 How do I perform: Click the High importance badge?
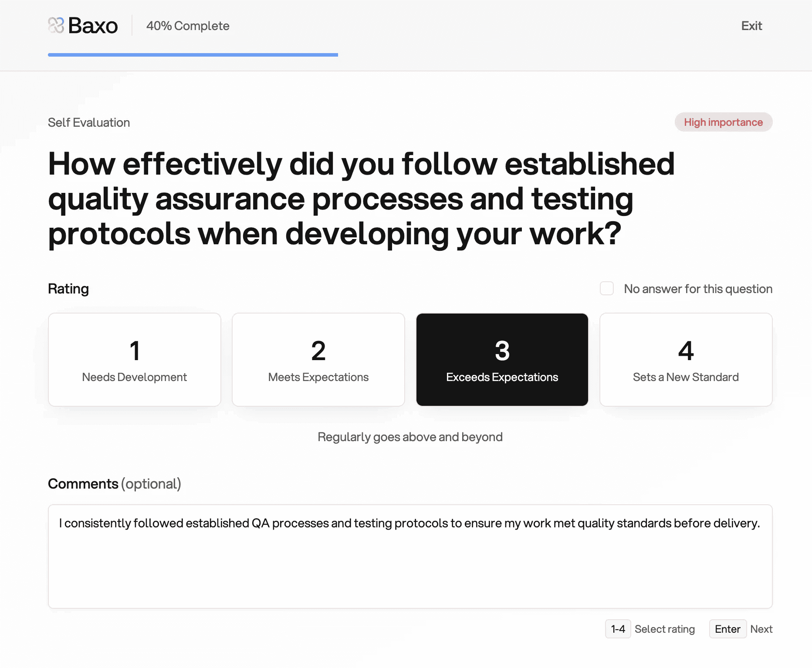pyautogui.click(x=723, y=122)
